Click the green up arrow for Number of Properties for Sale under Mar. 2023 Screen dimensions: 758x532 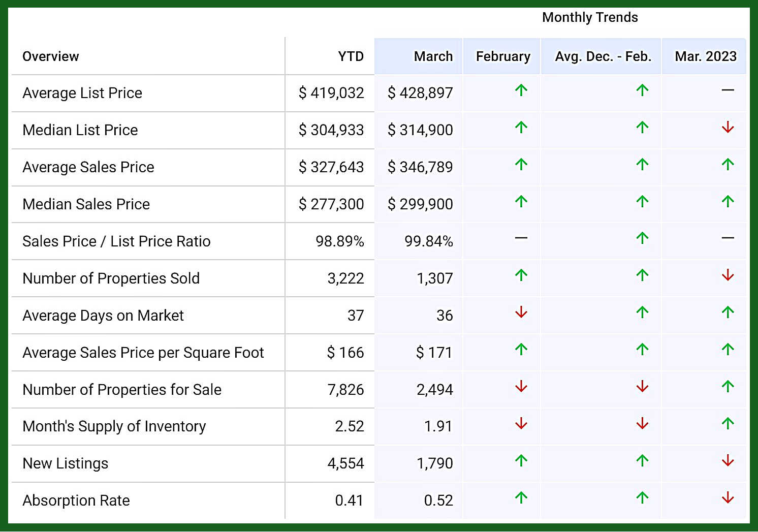point(728,387)
